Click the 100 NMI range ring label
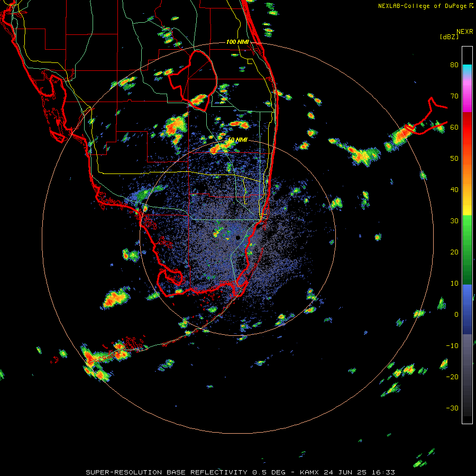 237,42
